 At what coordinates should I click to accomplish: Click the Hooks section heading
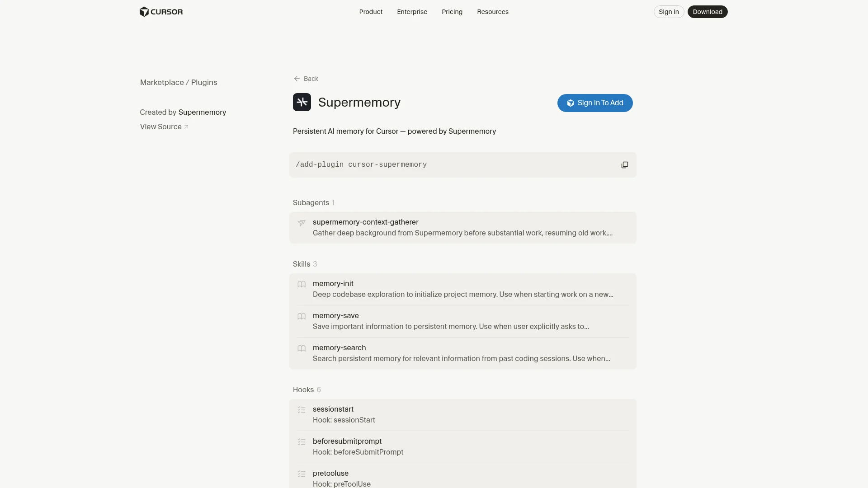pos(303,390)
